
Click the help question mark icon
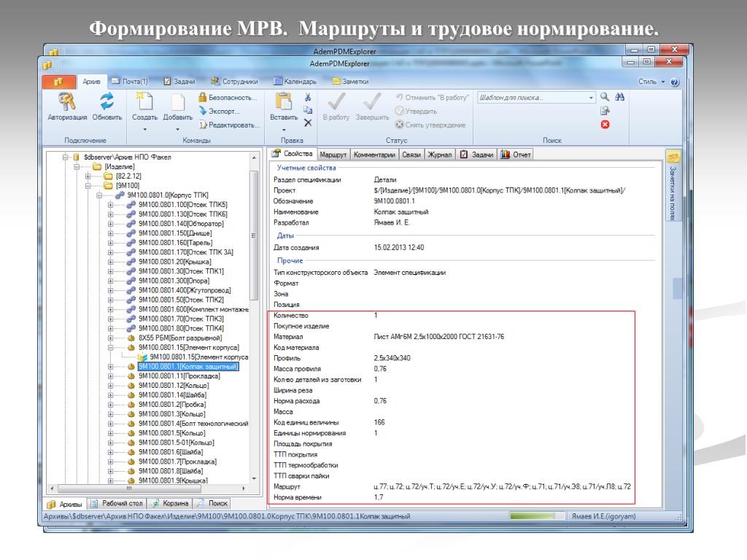coord(675,82)
